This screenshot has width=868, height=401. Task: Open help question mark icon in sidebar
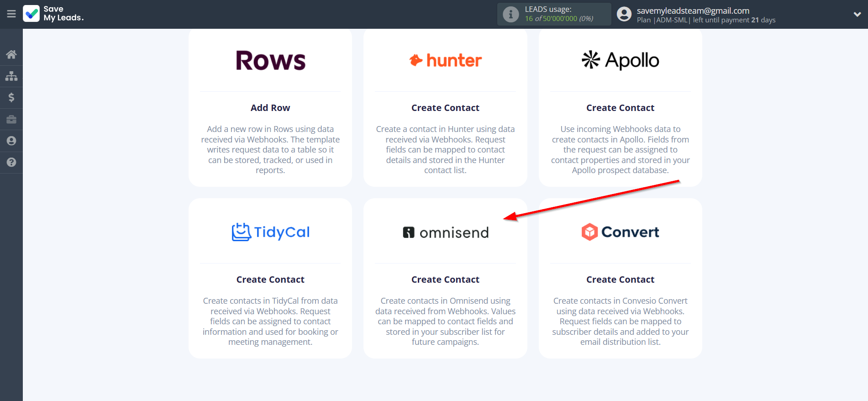11,162
